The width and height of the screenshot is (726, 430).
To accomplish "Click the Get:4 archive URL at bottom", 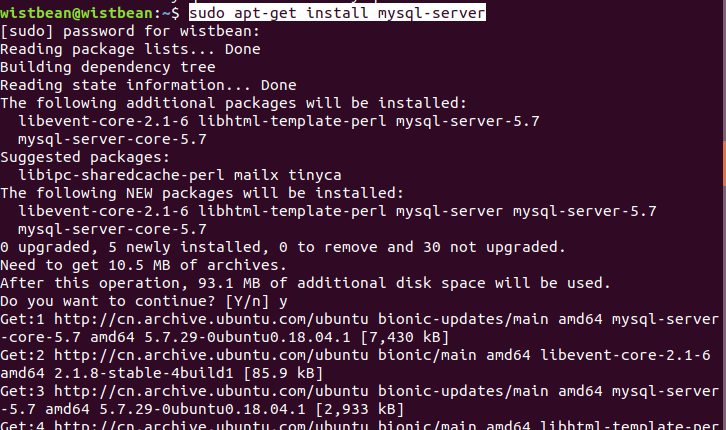I will click(211, 425).
